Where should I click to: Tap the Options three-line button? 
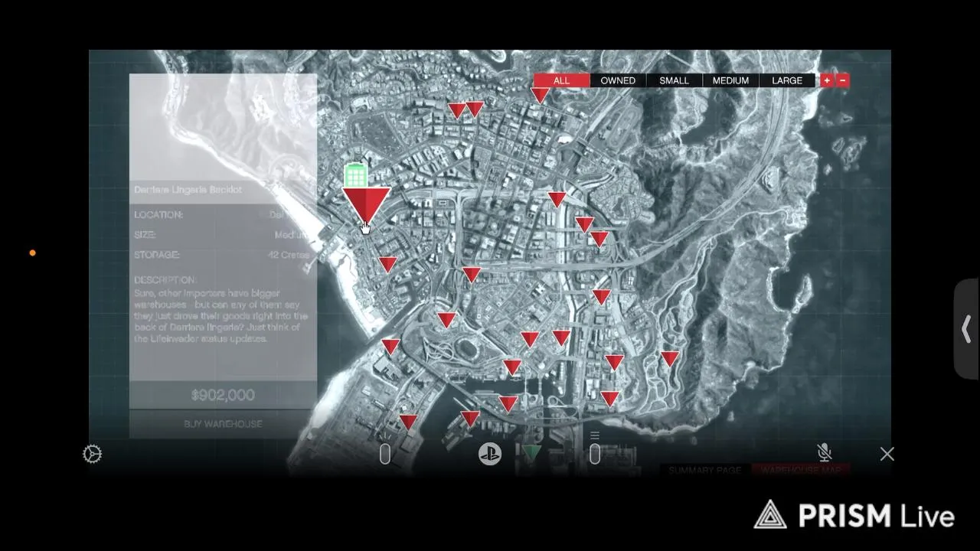595,435
